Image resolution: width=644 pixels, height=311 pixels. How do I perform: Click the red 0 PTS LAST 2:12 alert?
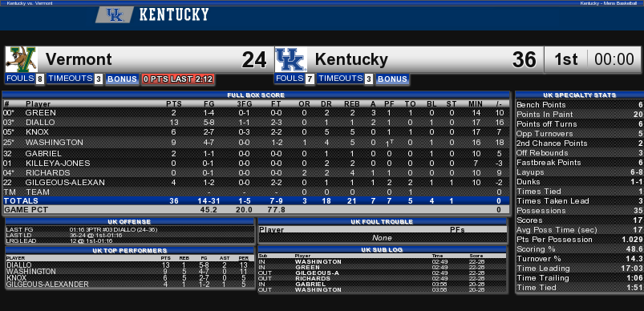click(x=178, y=79)
